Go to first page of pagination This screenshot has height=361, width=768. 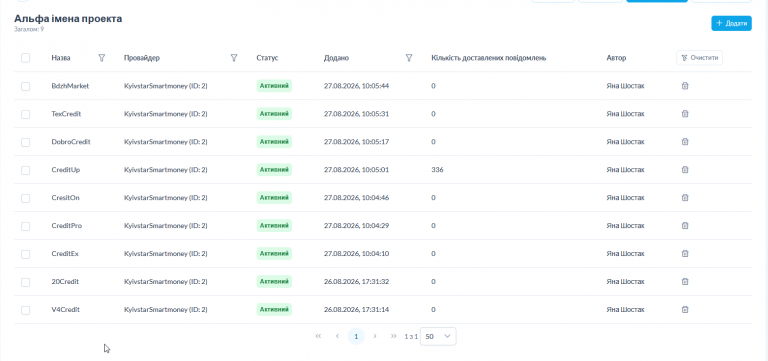318,336
